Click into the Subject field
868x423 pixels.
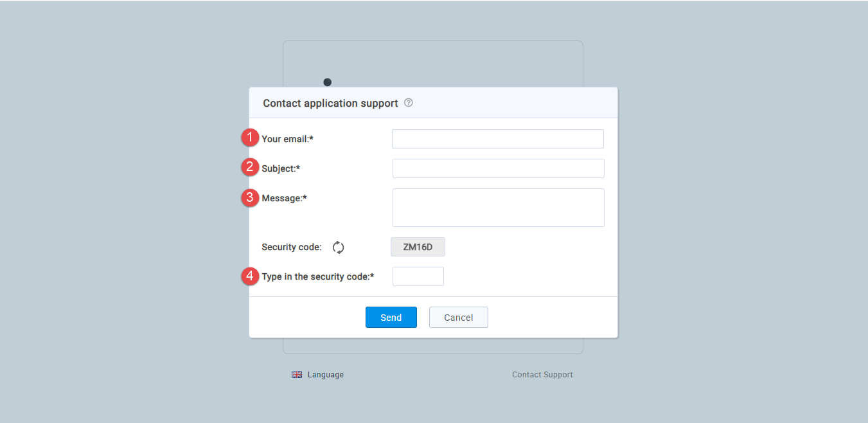(x=498, y=168)
